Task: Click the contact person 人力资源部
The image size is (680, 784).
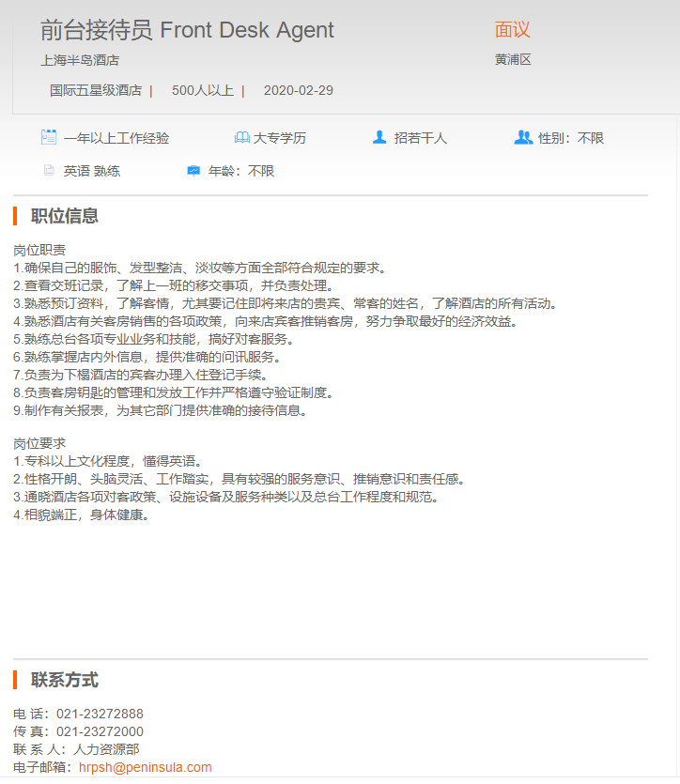Action: [106, 749]
